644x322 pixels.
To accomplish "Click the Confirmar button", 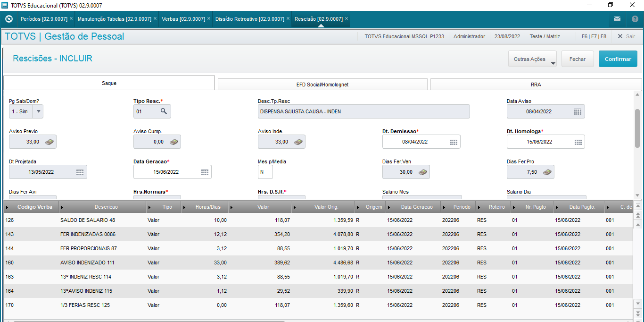I will pyautogui.click(x=618, y=59).
